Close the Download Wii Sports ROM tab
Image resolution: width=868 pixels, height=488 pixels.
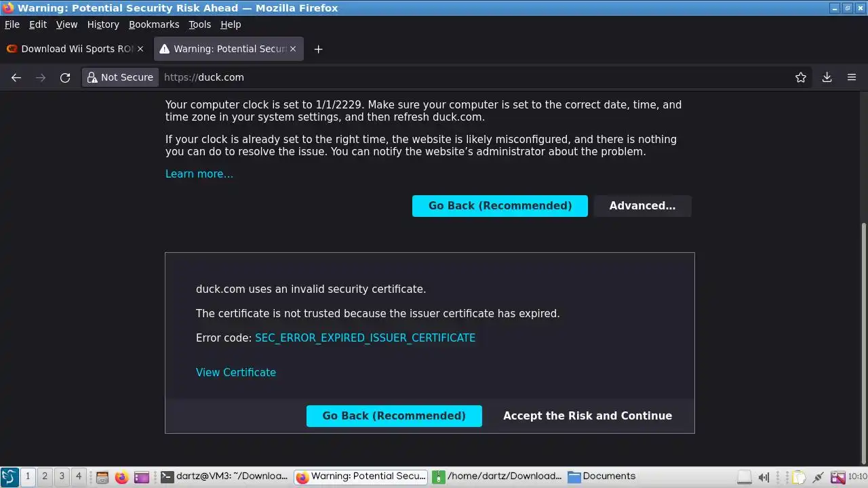[x=140, y=49]
